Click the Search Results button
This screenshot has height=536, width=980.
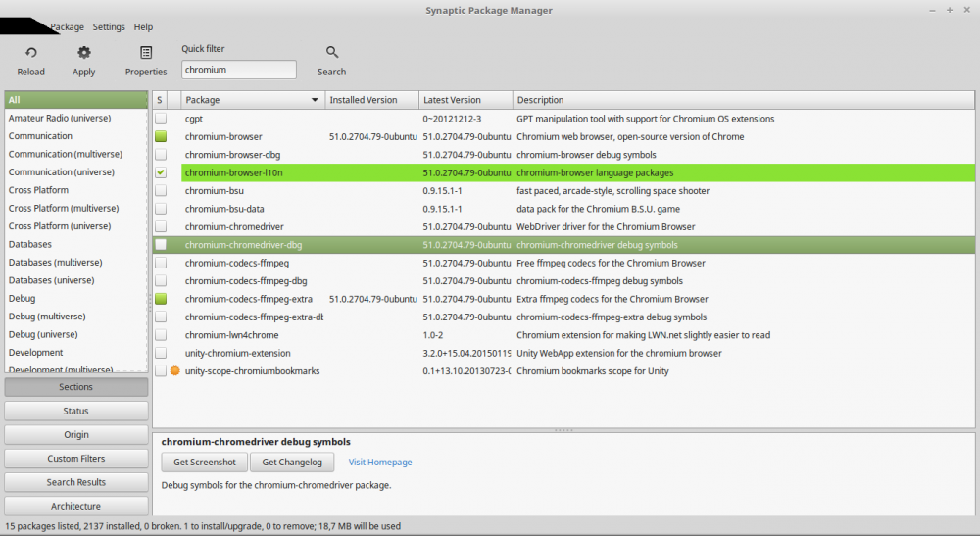click(x=76, y=482)
